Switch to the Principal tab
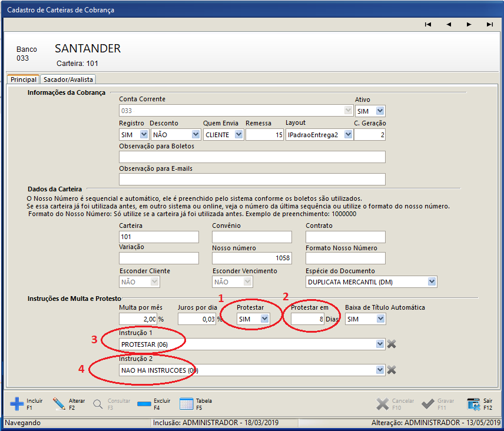Screen dimensions: 504x431 [23, 79]
